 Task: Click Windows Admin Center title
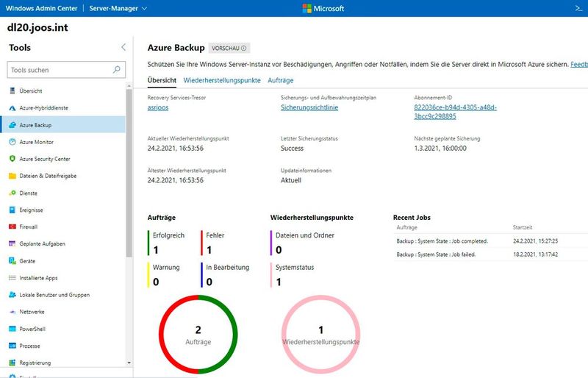pos(41,8)
